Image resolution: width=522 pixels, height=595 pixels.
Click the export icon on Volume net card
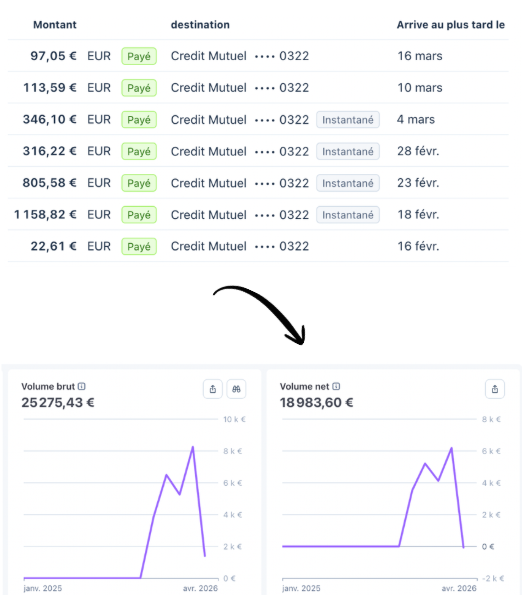(495, 389)
